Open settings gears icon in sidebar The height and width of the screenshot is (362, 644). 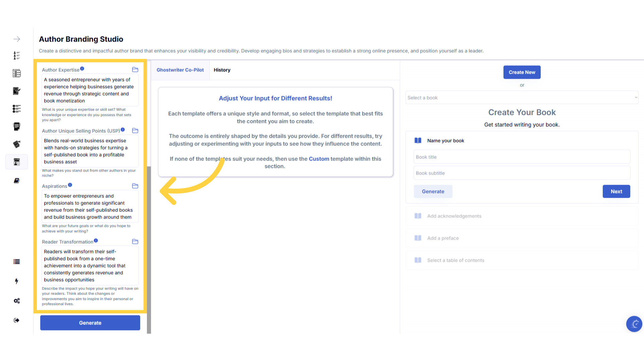[17, 301]
